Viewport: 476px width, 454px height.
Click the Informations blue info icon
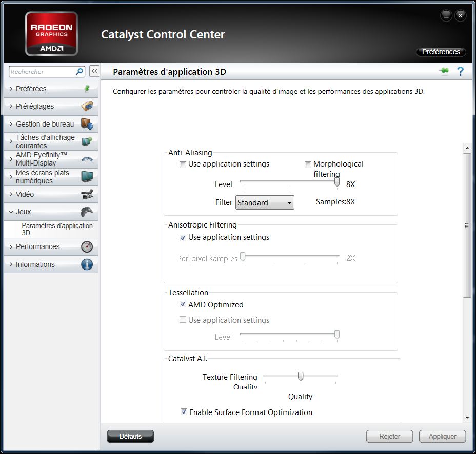tap(87, 264)
